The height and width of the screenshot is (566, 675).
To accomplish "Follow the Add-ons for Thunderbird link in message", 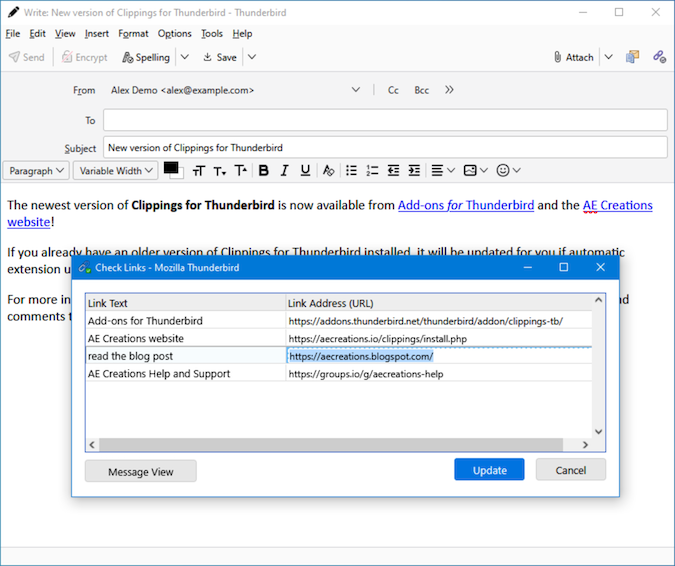I will pyautogui.click(x=466, y=205).
